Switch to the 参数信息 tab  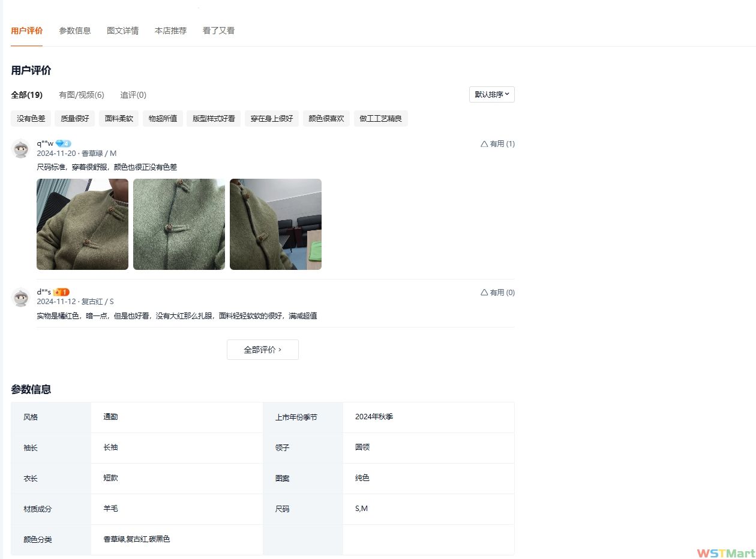[75, 31]
